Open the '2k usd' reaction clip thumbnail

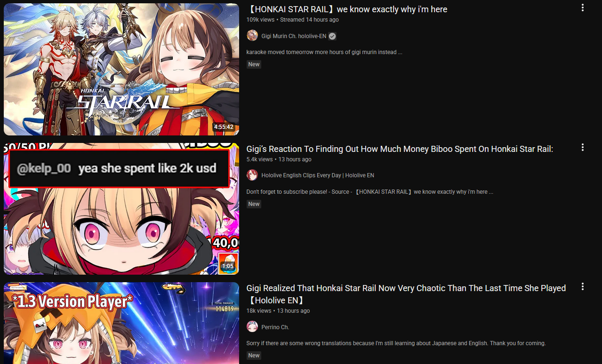[x=121, y=209]
